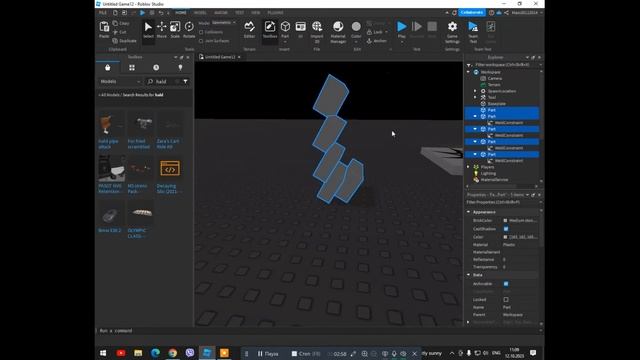Open the HOME ribbon tab
This screenshot has width=640, height=360.
[x=181, y=13]
